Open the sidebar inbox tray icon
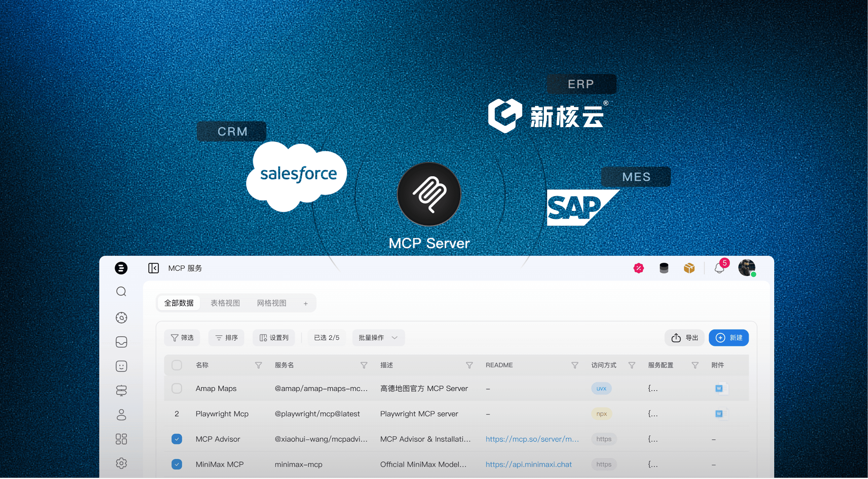This screenshot has width=868, height=479. 121,342
